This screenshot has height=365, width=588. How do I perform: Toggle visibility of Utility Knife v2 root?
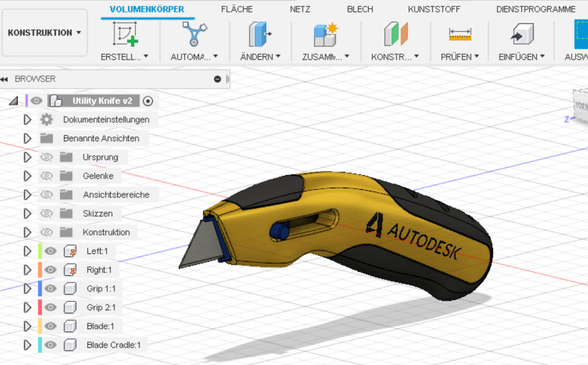36,101
